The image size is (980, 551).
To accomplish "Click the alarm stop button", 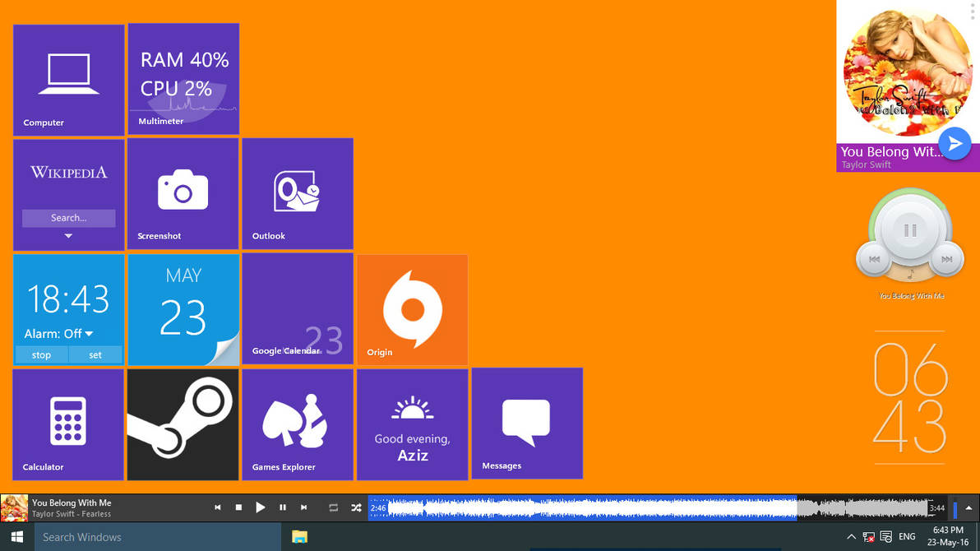I will coord(41,354).
